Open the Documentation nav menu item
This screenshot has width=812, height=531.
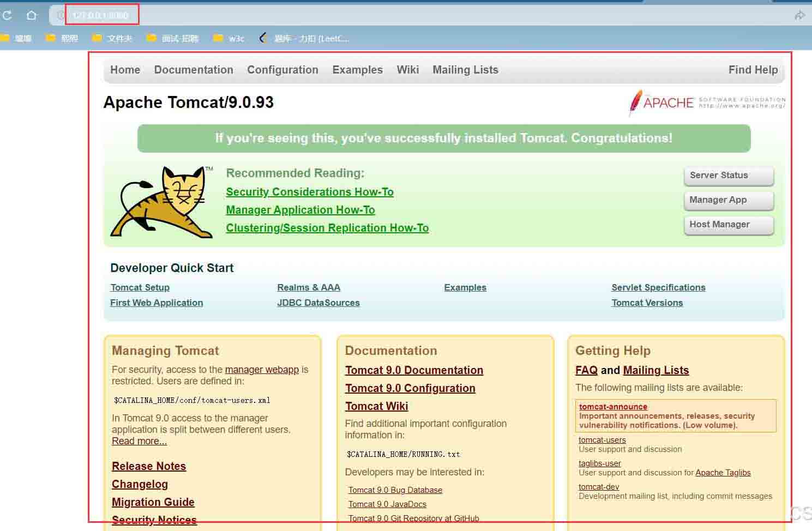tap(194, 70)
